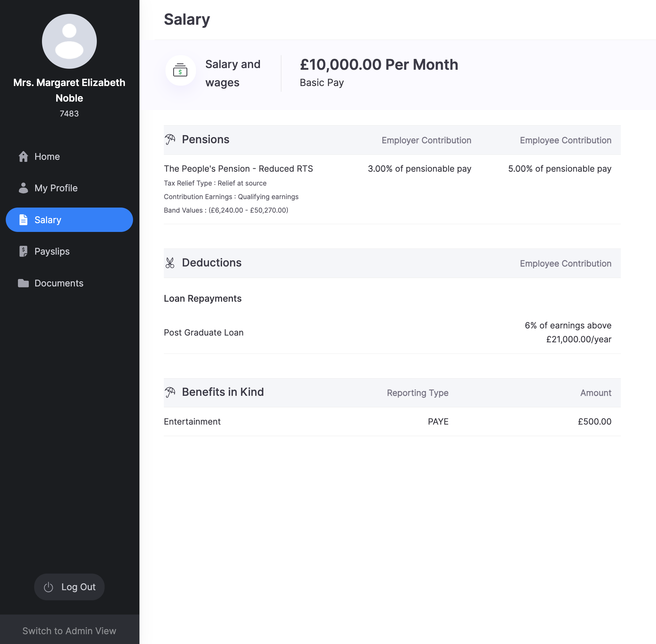The width and height of the screenshot is (656, 644).
Task: Switch to Admin View
Action: tap(69, 631)
